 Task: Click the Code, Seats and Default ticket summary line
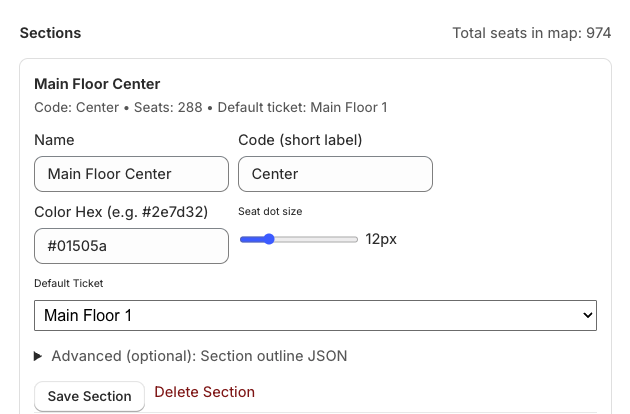(x=210, y=107)
